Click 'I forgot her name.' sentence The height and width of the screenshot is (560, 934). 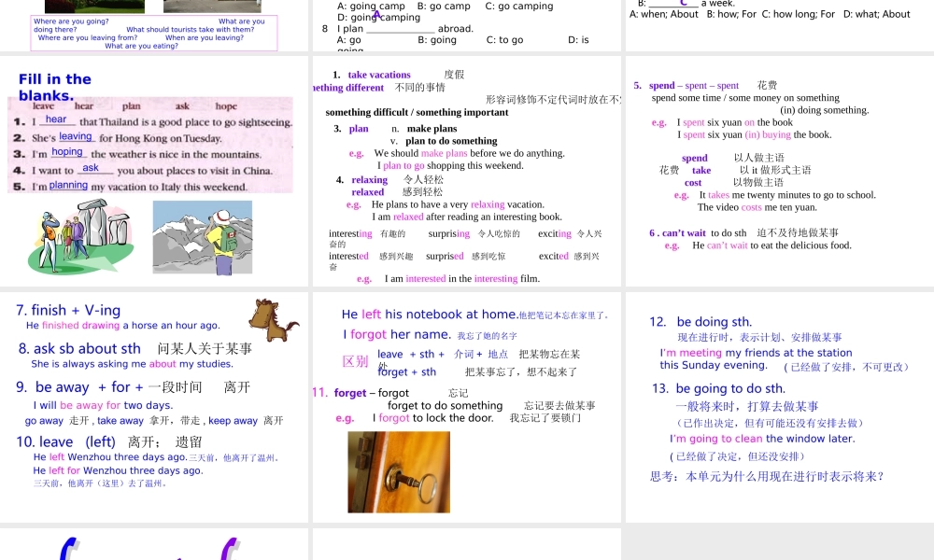397,334
